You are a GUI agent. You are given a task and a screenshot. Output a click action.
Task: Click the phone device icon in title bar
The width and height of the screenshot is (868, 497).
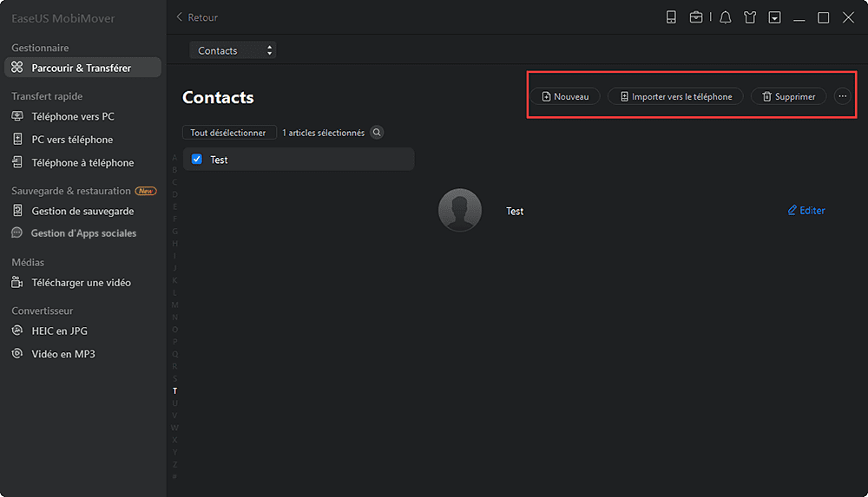671,17
